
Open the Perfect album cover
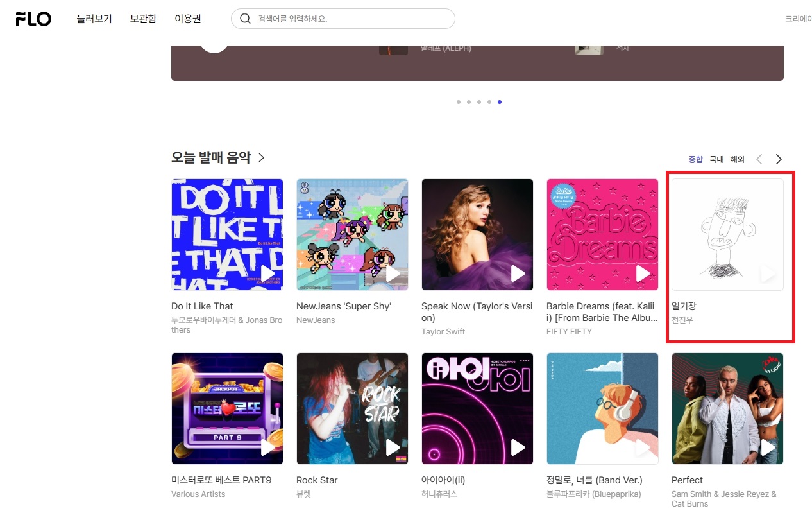[727, 408]
